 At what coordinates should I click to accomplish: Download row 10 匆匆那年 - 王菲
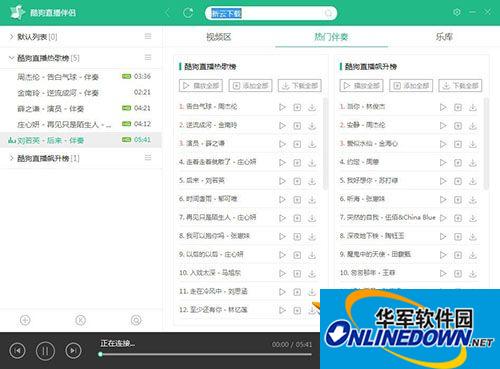coord(473,273)
